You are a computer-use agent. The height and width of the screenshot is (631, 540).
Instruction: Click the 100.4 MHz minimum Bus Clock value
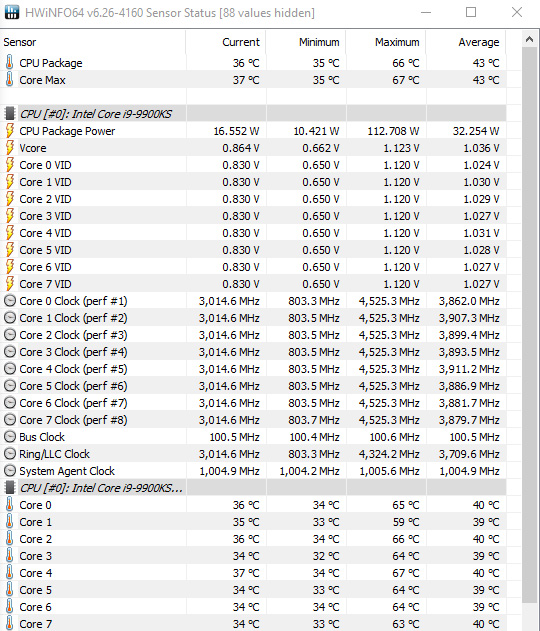coord(315,437)
